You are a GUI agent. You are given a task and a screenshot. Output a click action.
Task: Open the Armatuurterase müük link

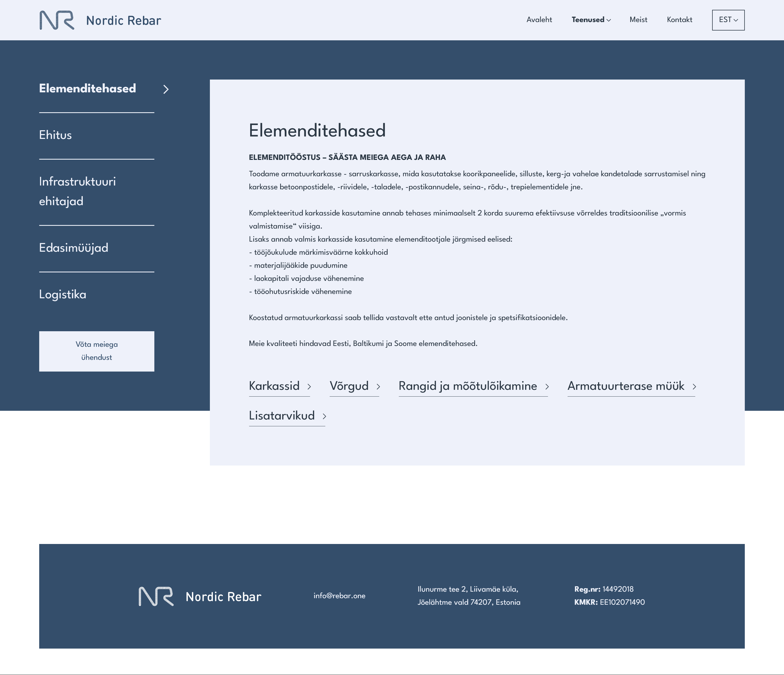pos(626,386)
